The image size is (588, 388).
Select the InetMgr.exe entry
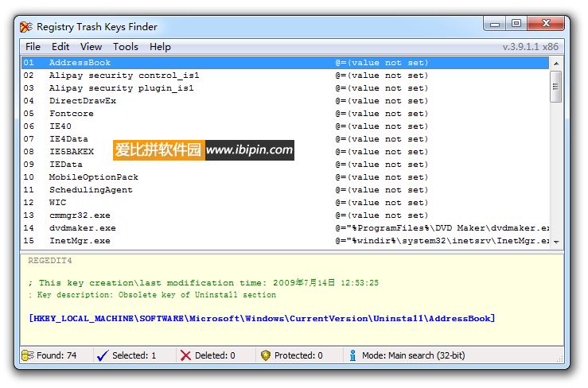pyautogui.click(x=285, y=241)
